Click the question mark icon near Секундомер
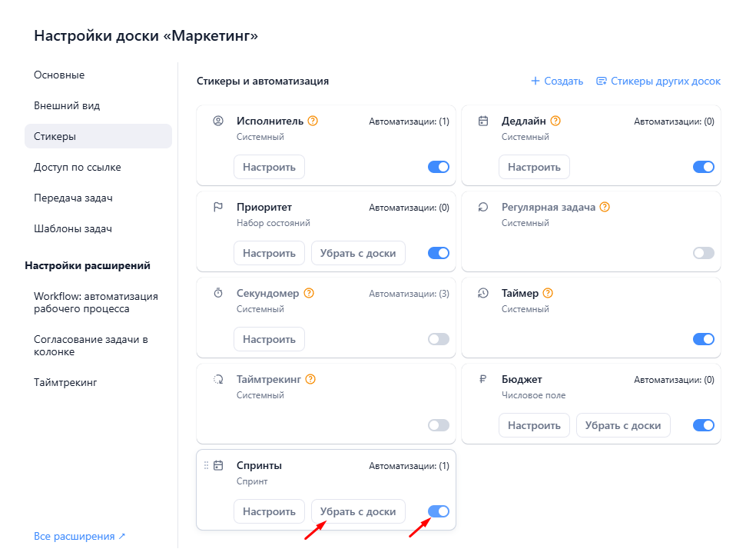This screenshot has width=756, height=549. pyautogui.click(x=309, y=293)
